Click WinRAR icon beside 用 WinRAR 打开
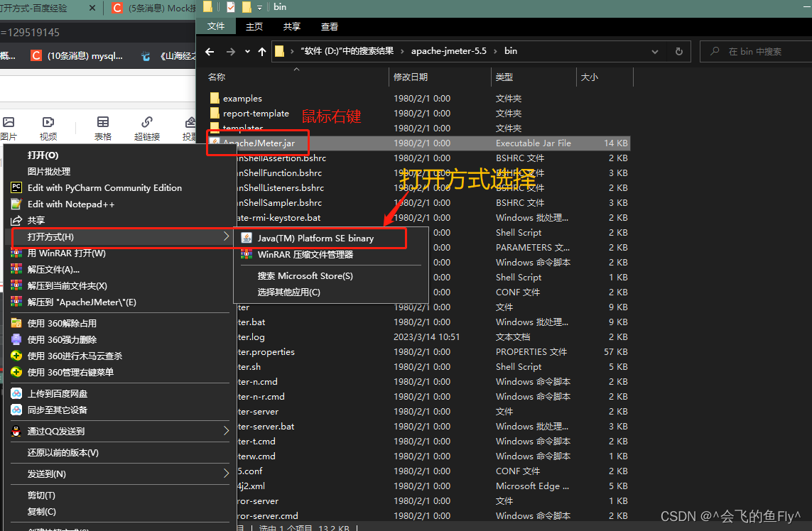Image resolution: width=812 pixels, height=531 pixels. (x=16, y=253)
